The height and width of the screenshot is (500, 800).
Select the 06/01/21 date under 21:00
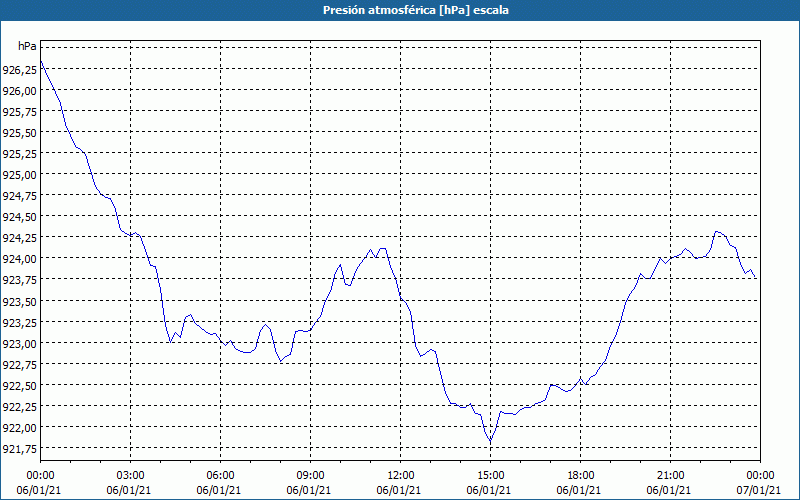click(669, 490)
